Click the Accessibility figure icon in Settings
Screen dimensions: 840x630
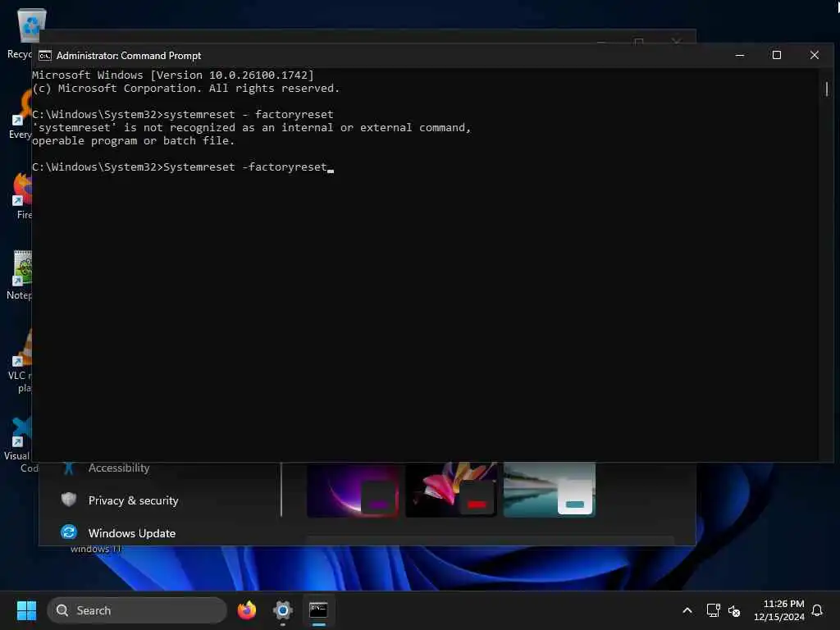[69, 468]
